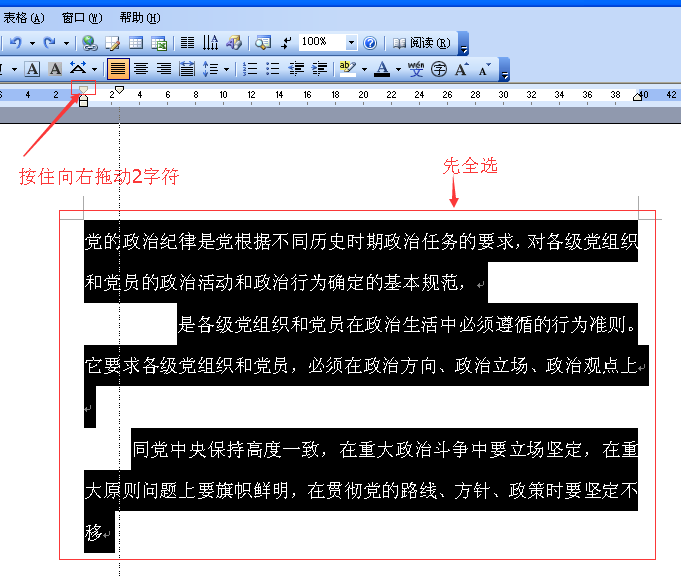Toggle Align Right button
Viewport: 681px width, 578px height.
(x=164, y=69)
